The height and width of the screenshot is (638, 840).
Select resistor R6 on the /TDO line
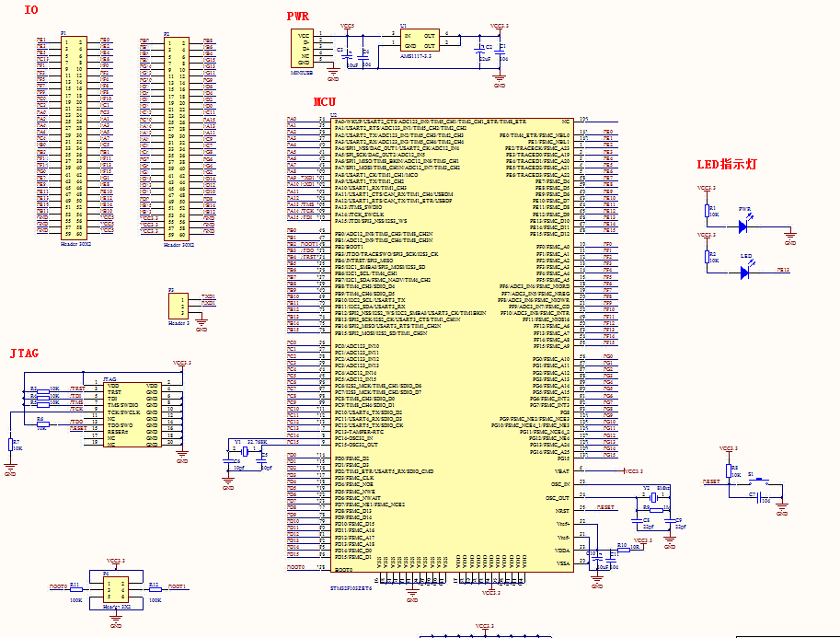[43, 424]
